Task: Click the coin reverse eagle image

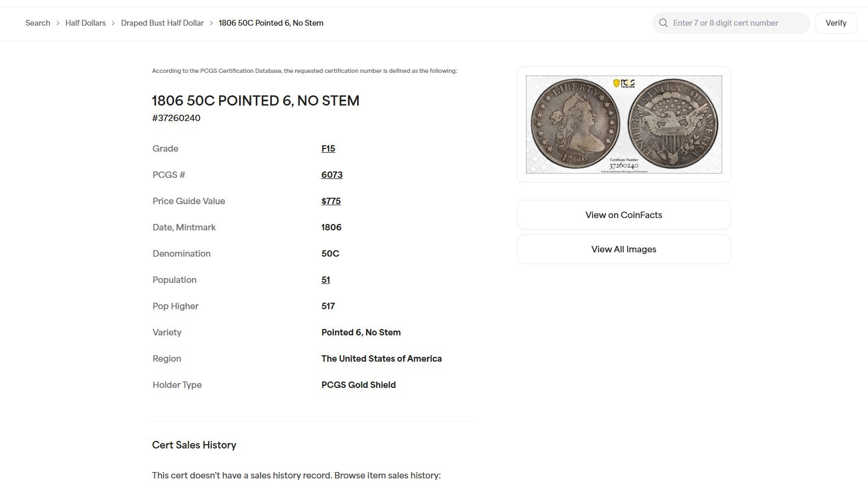Action: click(x=673, y=124)
